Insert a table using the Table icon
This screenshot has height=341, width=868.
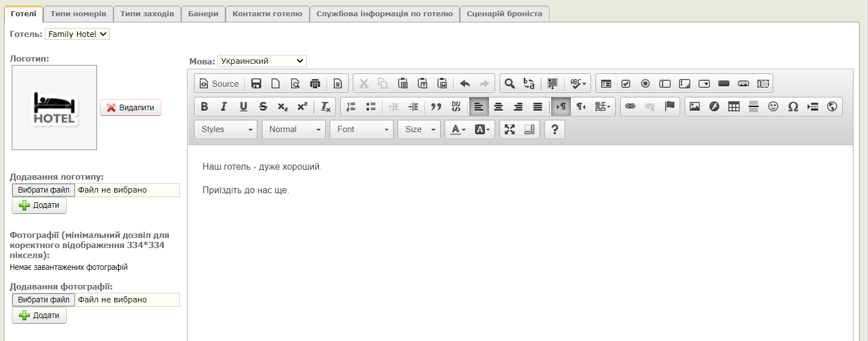pyautogui.click(x=734, y=106)
